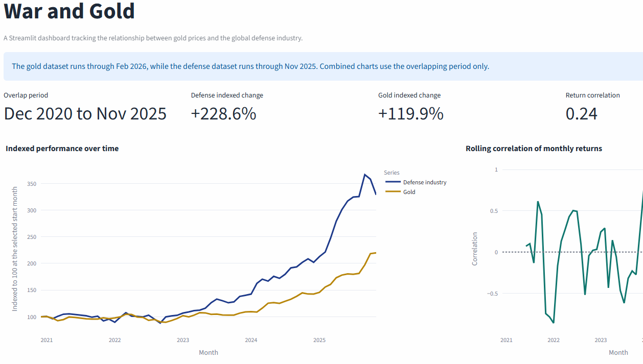The width and height of the screenshot is (643, 364).
Task: Select the Defense industry legend label
Action: click(x=424, y=182)
